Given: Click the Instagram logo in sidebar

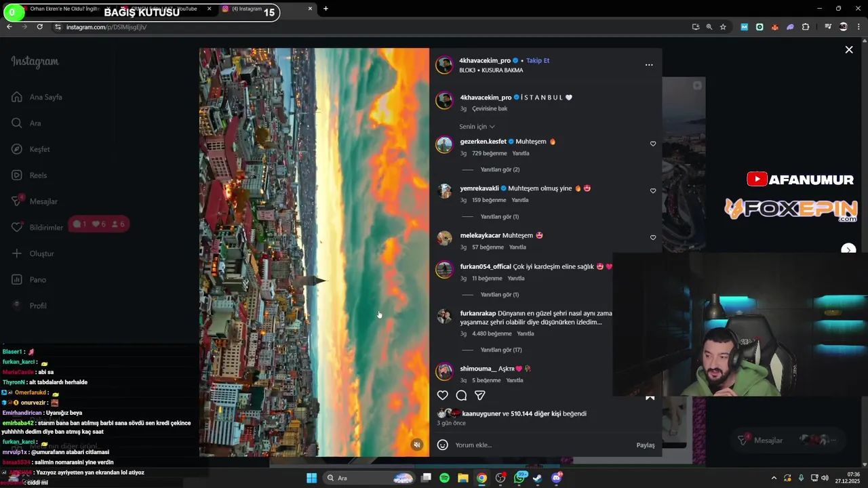Looking at the screenshot, I should (x=35, y=62).
